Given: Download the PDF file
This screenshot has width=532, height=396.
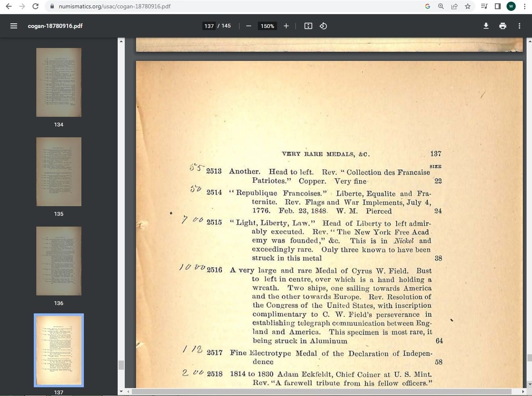Looking at the screenshot, I should tap(486, 26).
